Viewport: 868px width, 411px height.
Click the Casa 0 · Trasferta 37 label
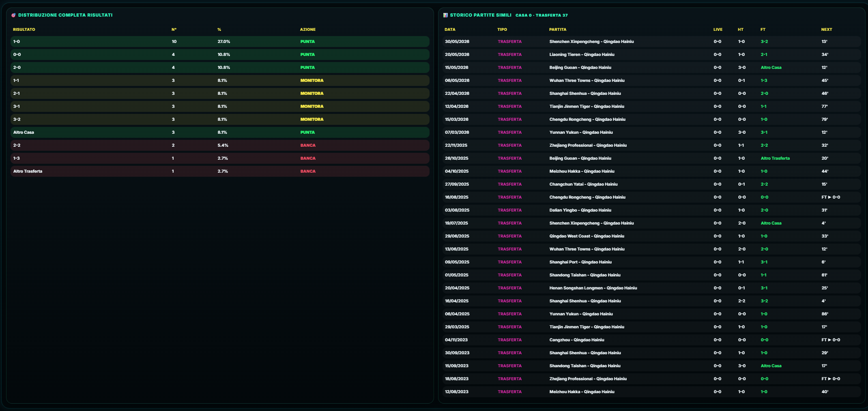click(x=541, y=15)
